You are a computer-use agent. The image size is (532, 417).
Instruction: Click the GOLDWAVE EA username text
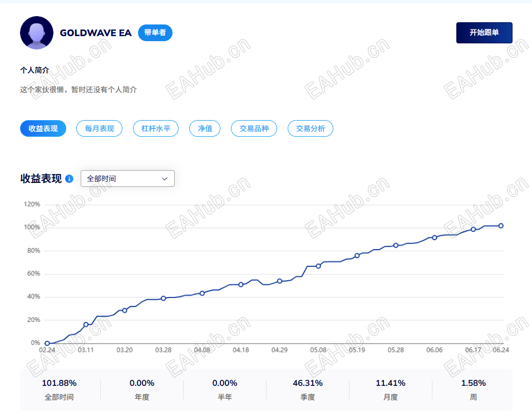tap(96, 33)
